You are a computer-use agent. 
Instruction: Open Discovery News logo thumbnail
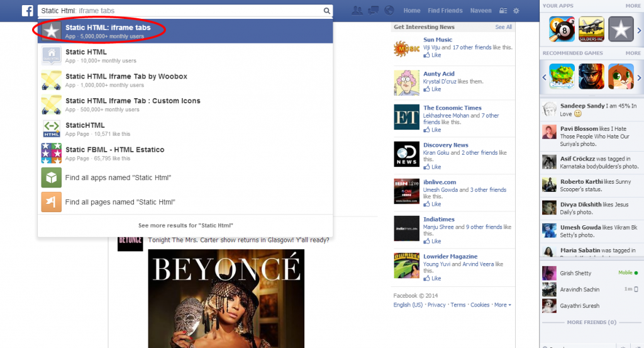coord(407,154)
